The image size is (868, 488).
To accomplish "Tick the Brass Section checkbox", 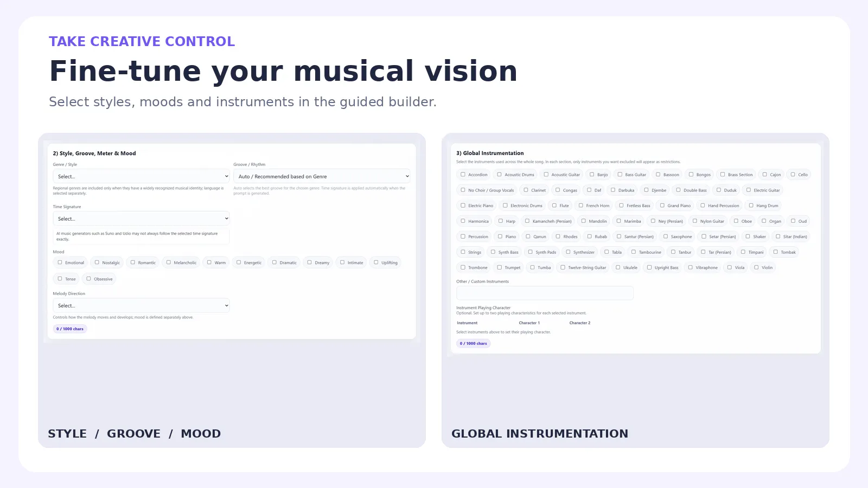I will pos(723,175).
